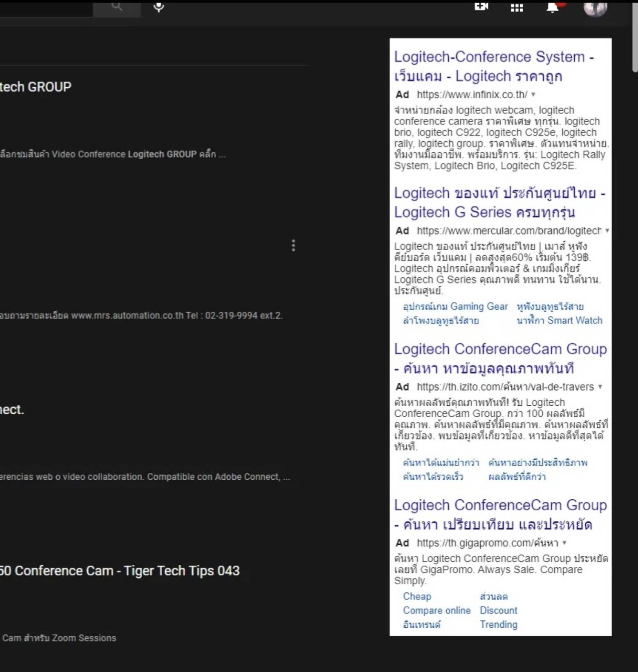Click the th.izito.com ad URL
The width and height of the screenshot is (638, 672).
click(505, 387)
